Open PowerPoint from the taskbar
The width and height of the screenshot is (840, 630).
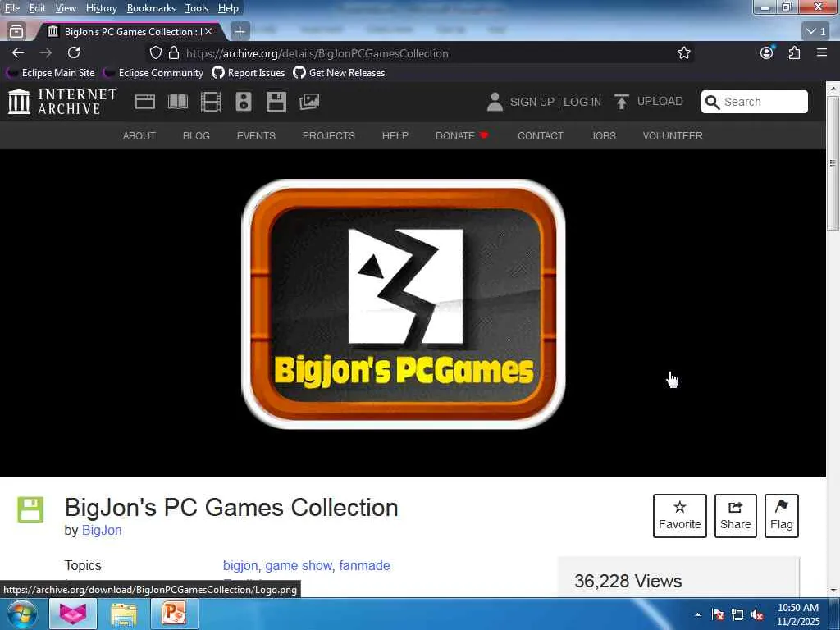pos(175,614)
